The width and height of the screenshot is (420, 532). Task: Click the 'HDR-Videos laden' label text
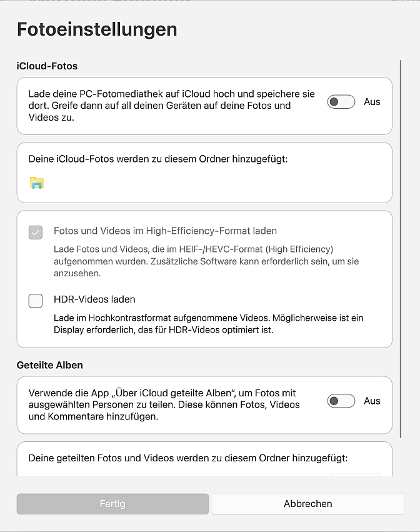[x=94, y=299]
